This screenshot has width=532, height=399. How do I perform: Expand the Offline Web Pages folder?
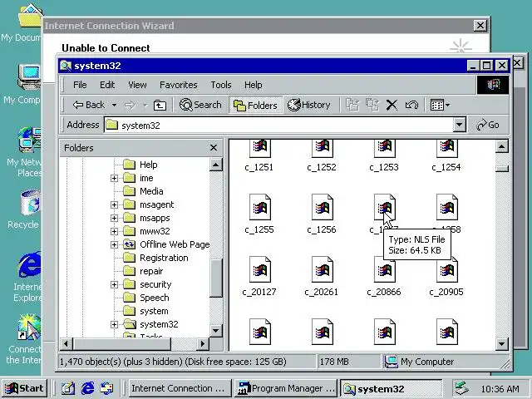115,244
